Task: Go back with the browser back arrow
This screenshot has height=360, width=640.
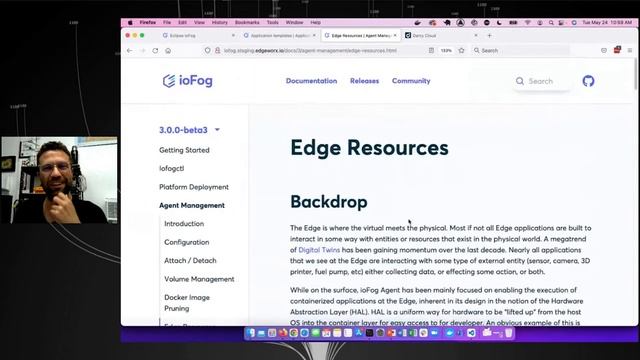Action: [x=129, y=51]
